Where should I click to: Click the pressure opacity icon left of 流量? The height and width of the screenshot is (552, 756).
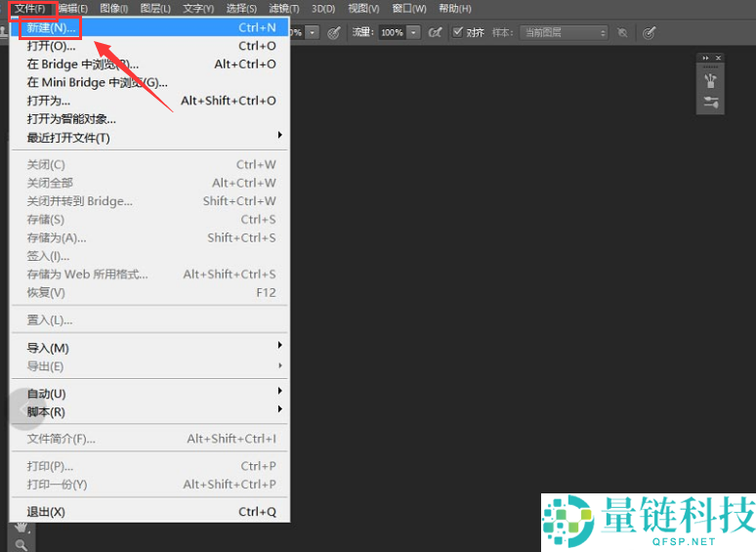point(334,32)
